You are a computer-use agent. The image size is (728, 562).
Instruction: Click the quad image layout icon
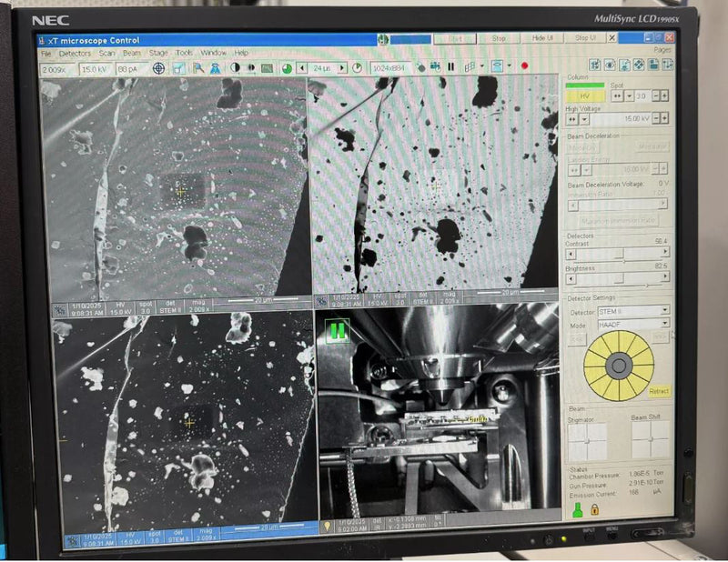coord(470,66)
